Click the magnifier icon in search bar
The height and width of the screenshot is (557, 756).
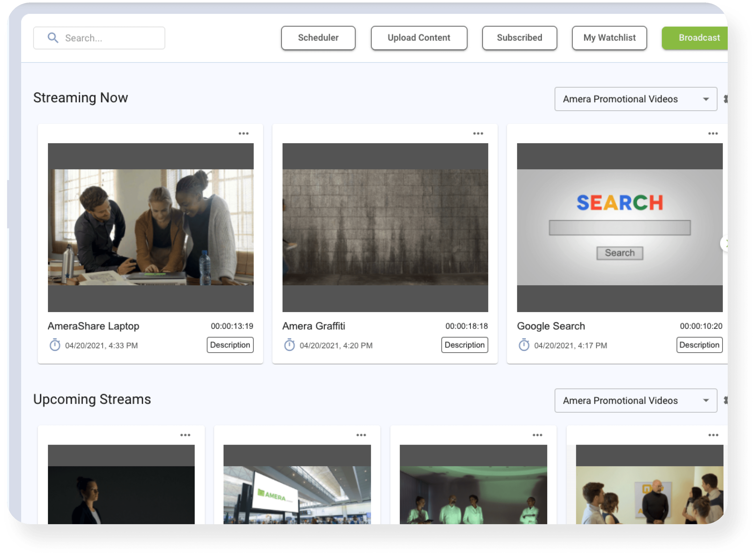[x=53, y=38]
